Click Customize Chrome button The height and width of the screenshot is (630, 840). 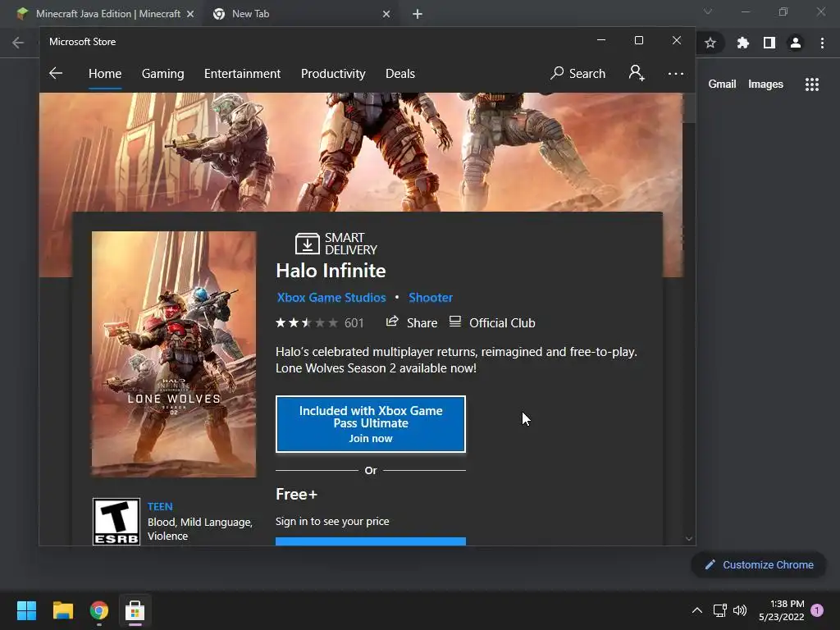(759, 564)
